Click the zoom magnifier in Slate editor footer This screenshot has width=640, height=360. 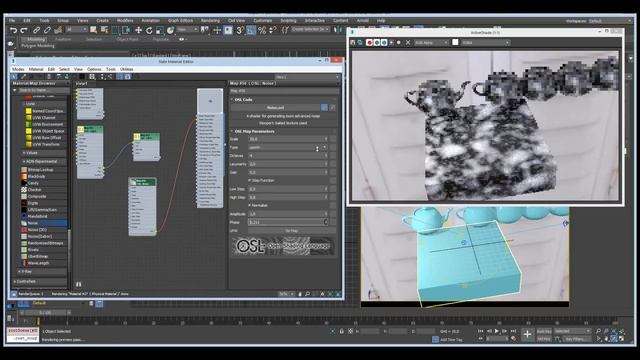coord(307,294)
